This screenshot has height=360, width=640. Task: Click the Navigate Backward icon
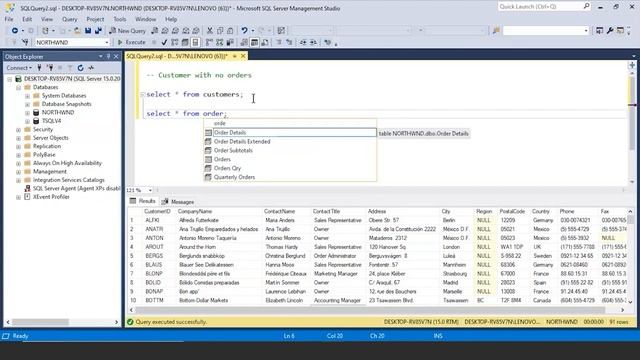15,31
